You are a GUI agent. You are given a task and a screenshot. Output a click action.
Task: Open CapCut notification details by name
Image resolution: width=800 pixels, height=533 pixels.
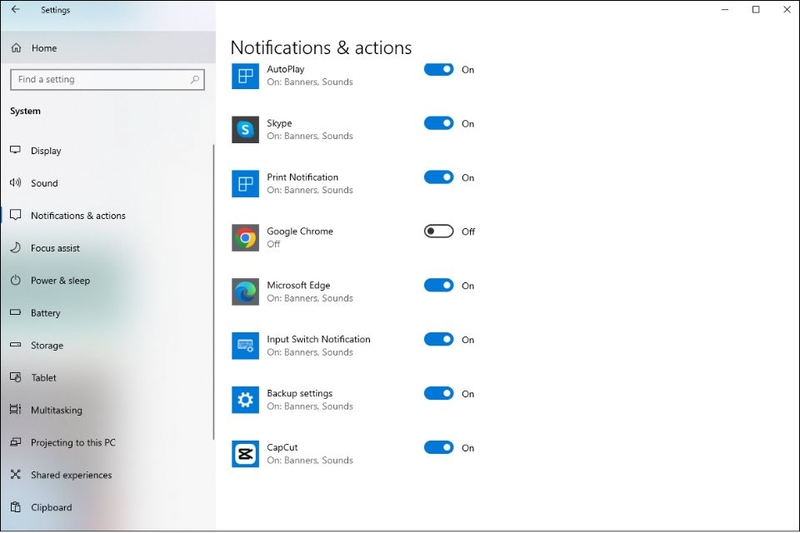point(282,447)
